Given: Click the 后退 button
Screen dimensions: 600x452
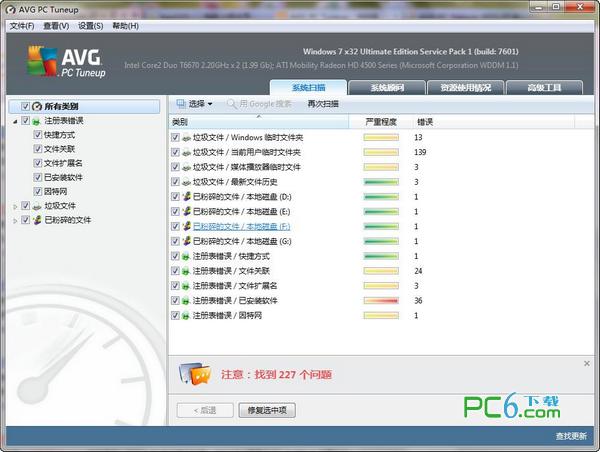Looking at the screenshot, I should (205, 410).
